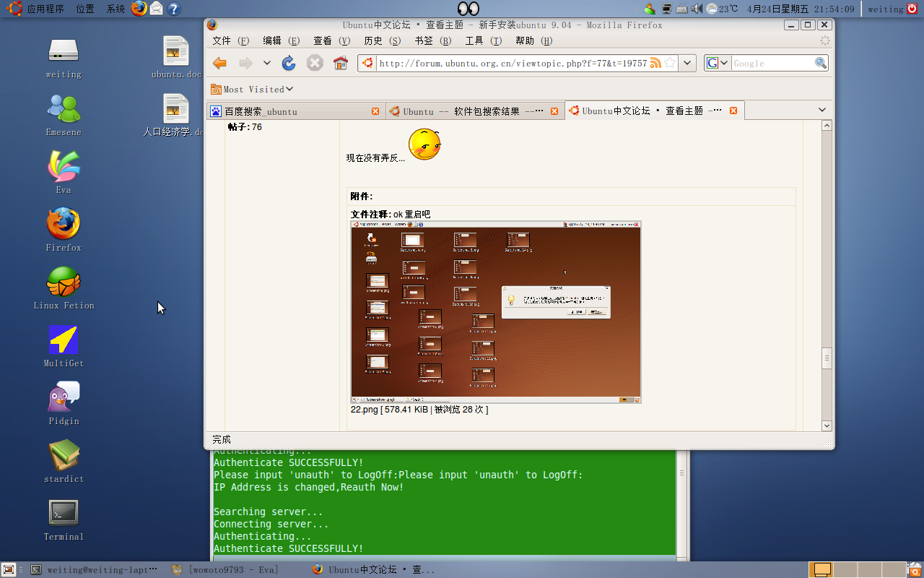Open 应用程序 menu in top panel
924x578 pixels.
click(45, 9)
